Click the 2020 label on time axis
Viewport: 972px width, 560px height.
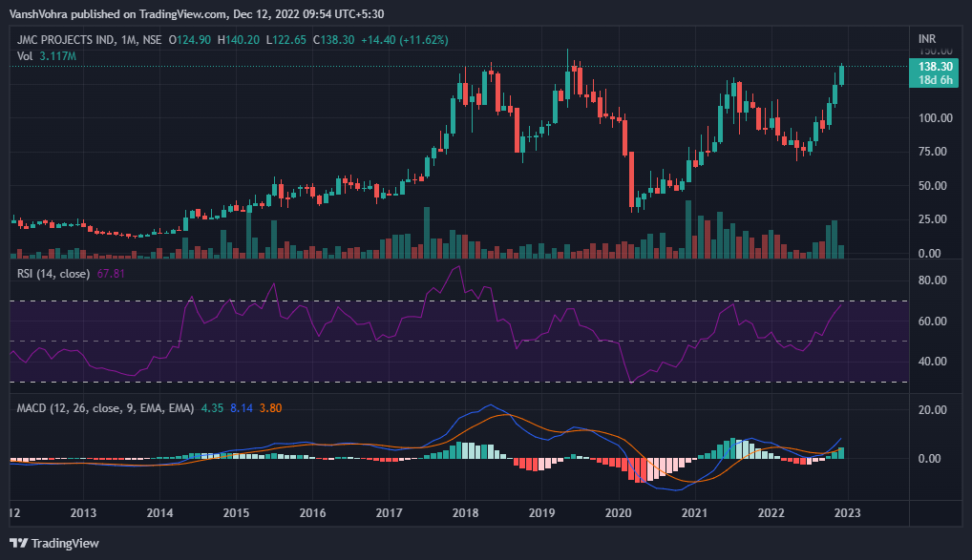click(618, 513)
